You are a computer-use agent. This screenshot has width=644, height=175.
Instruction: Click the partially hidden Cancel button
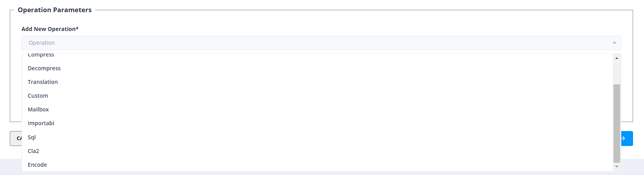[x=16, y=139]
